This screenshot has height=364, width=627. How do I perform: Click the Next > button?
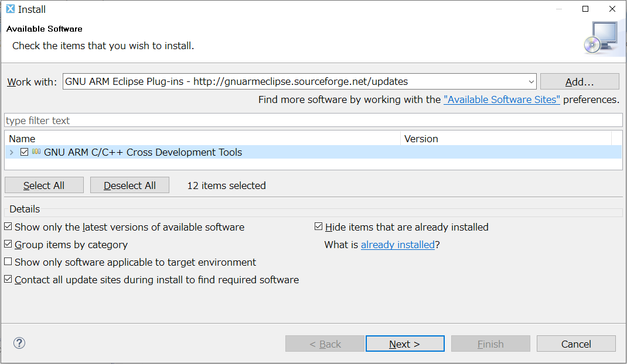405,344
